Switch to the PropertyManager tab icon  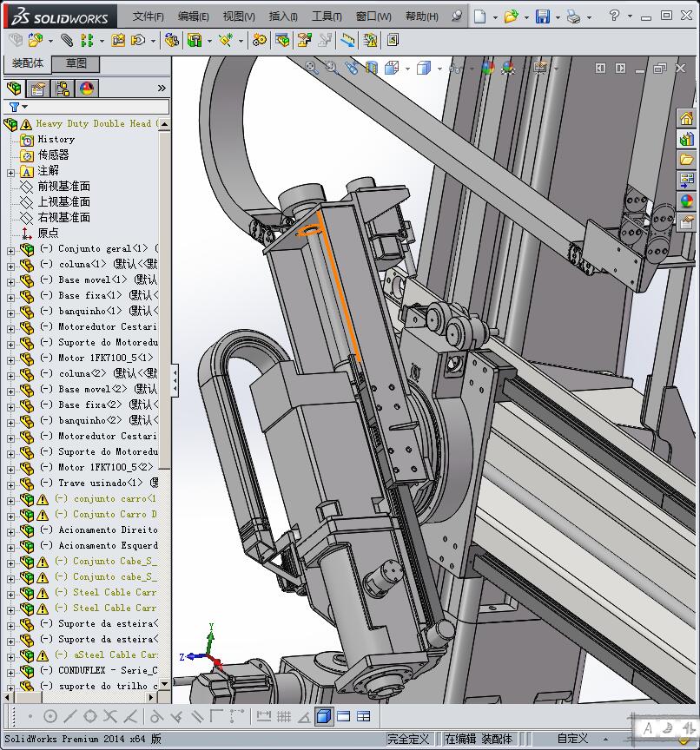(x=38, y=88)
